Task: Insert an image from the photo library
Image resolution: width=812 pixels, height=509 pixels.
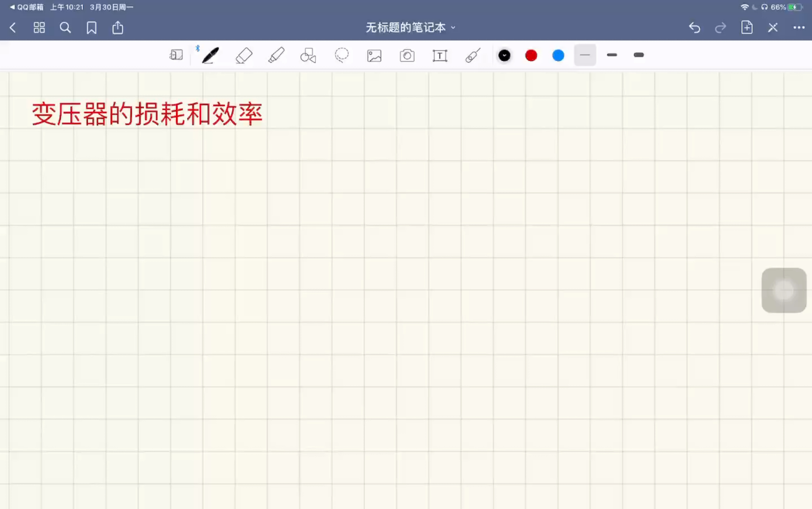Action: point(374,56)
